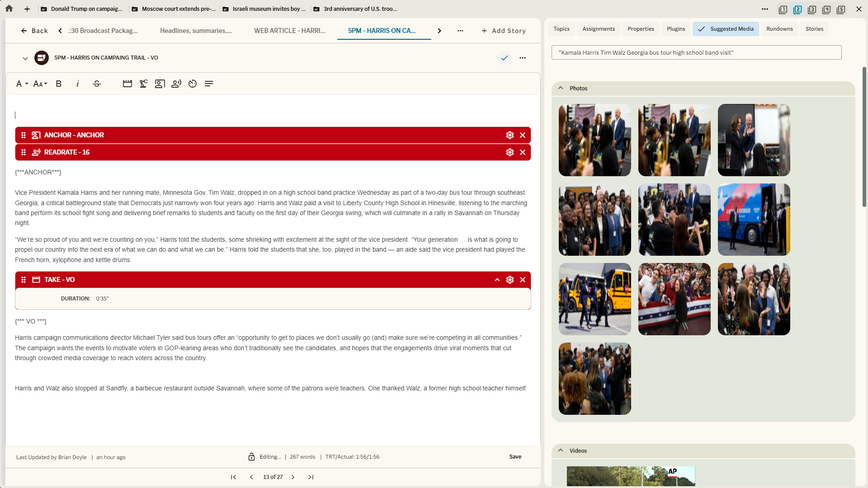Apply strikethrough formatting
The image size is (868, 488).
point(96,84)
